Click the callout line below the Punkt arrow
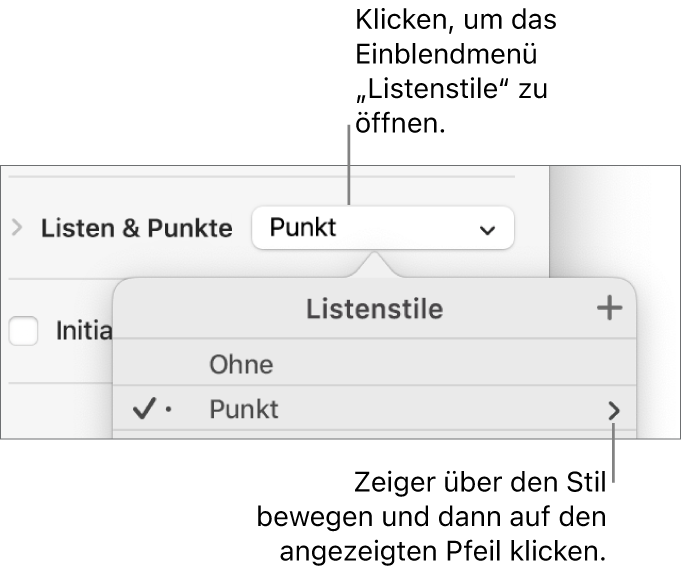The width and height of the screenshot is (681, 577). (614, 455)
